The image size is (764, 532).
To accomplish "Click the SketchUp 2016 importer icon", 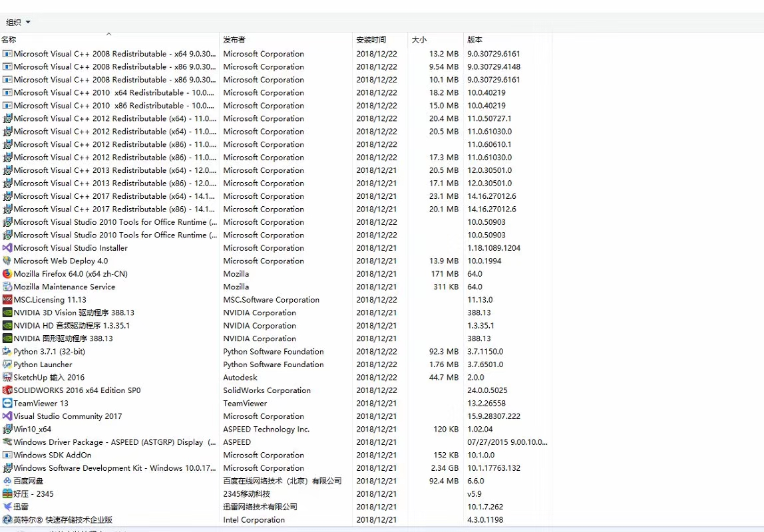I will [x=7, y=378].
